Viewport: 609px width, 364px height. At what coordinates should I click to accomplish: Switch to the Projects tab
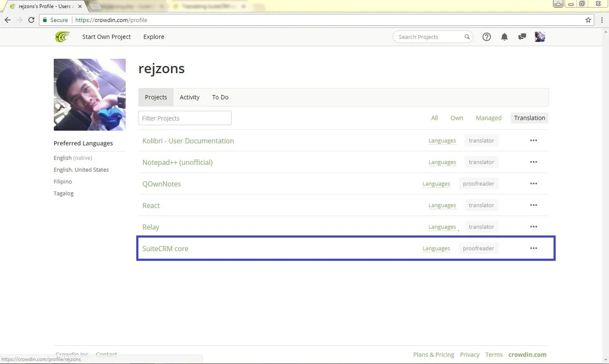click(x=156, y=97)
